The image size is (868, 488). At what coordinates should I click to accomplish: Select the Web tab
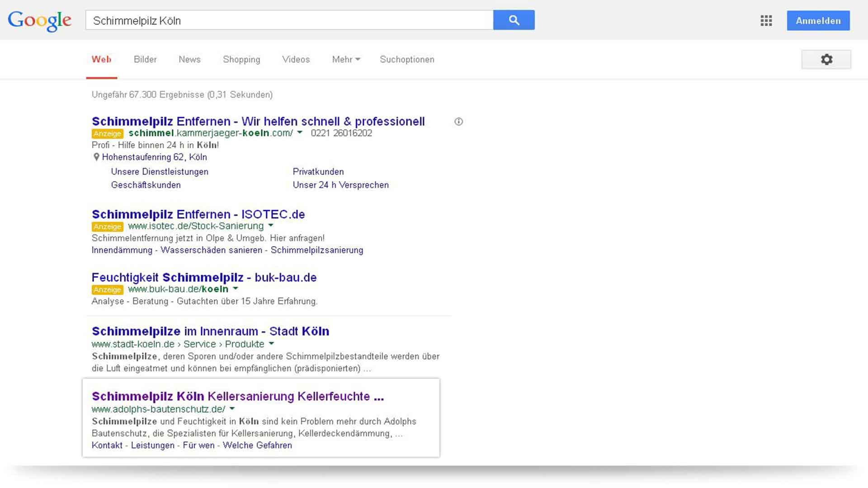[101, 59]
